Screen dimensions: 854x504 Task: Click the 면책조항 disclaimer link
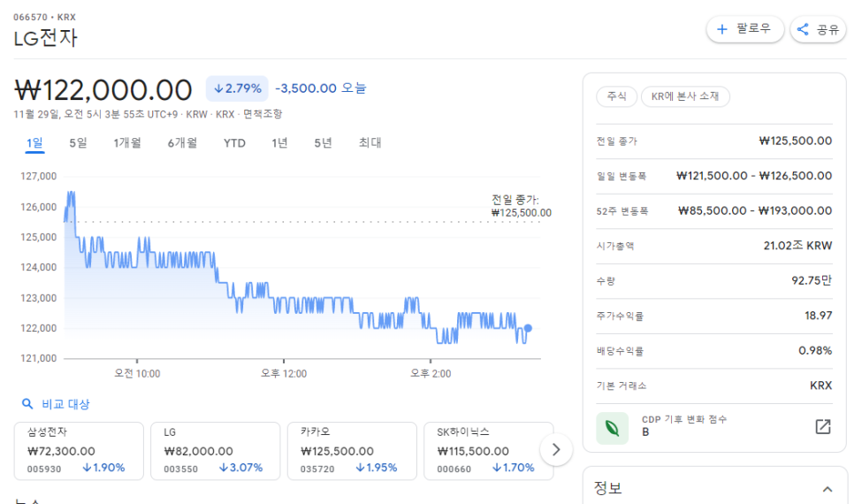263,114
